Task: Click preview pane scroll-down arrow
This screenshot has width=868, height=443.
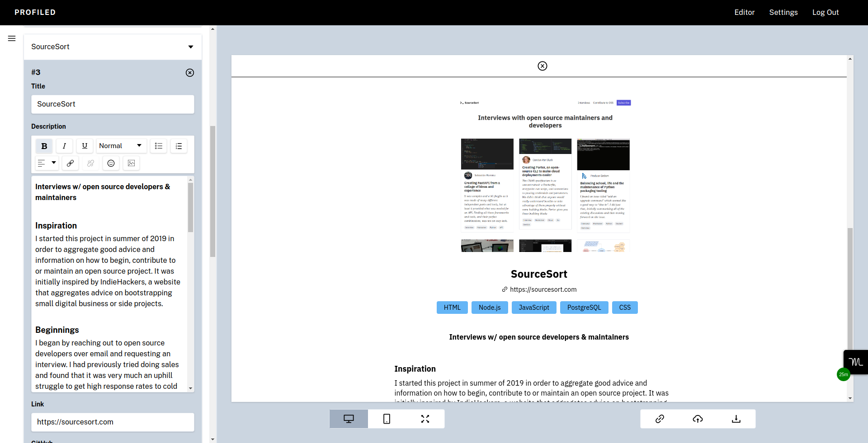Action: pos(850,398)
